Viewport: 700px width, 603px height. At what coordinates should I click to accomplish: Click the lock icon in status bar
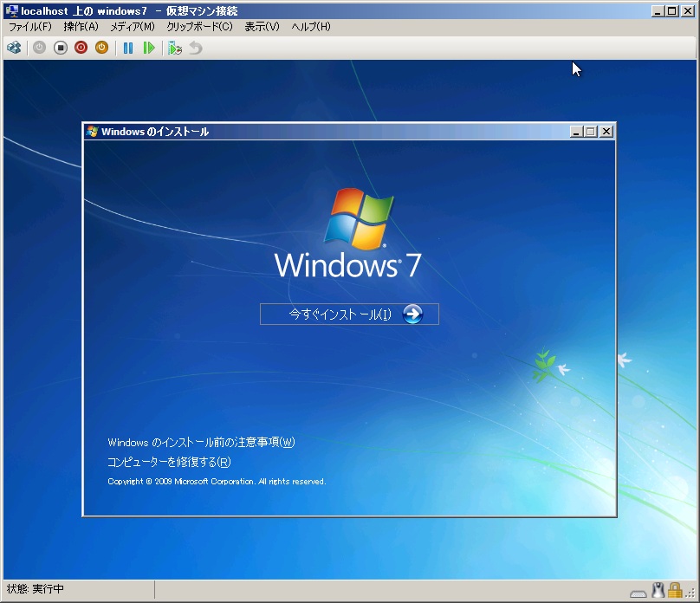[675, 590]
